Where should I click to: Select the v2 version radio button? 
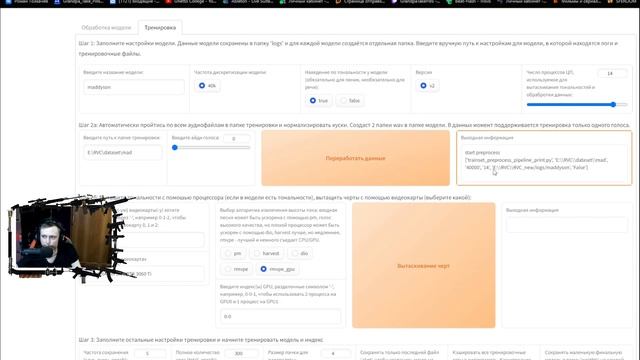[427, 86]
